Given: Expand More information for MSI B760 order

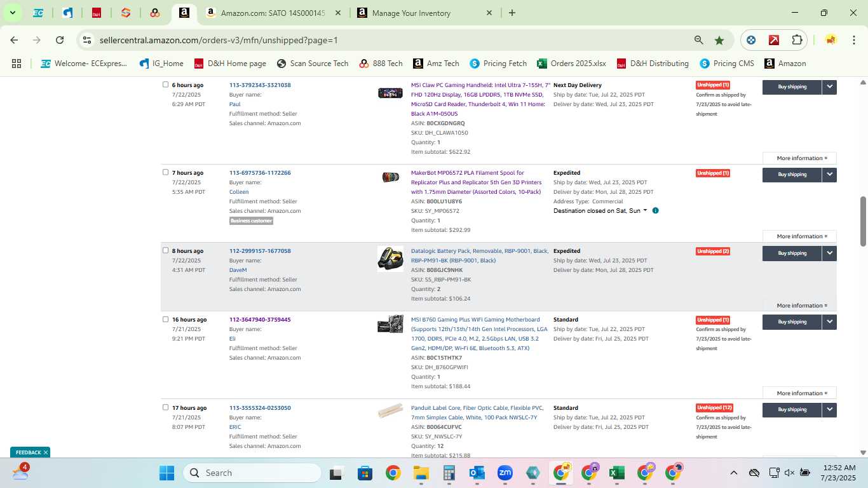Looking at the screenshot, I should 799,393.
